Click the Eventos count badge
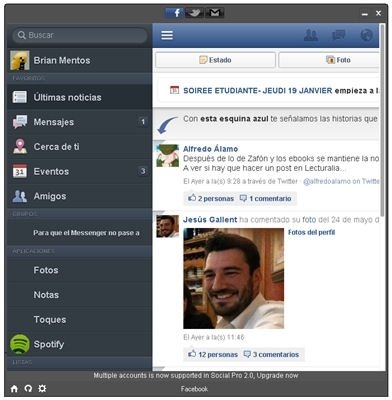The image size is (392, 400). tap(143, 171)
